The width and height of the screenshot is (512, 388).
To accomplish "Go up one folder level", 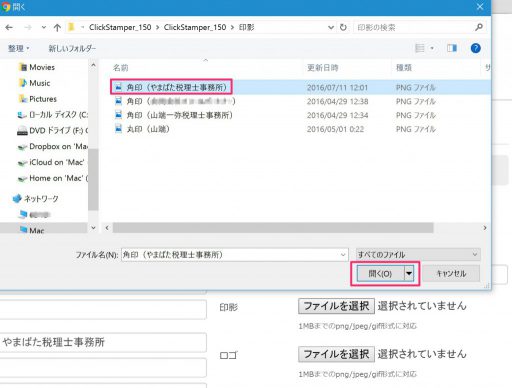I will point(57,27).
